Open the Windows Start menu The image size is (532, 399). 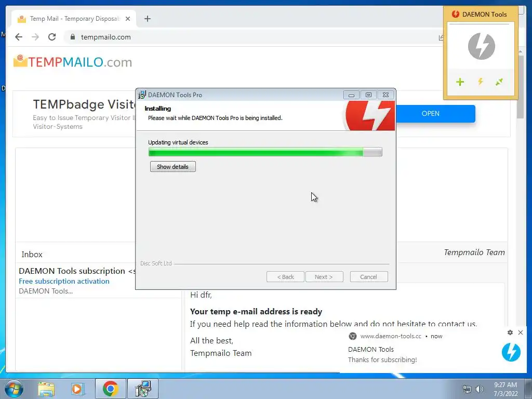[14, 389]
